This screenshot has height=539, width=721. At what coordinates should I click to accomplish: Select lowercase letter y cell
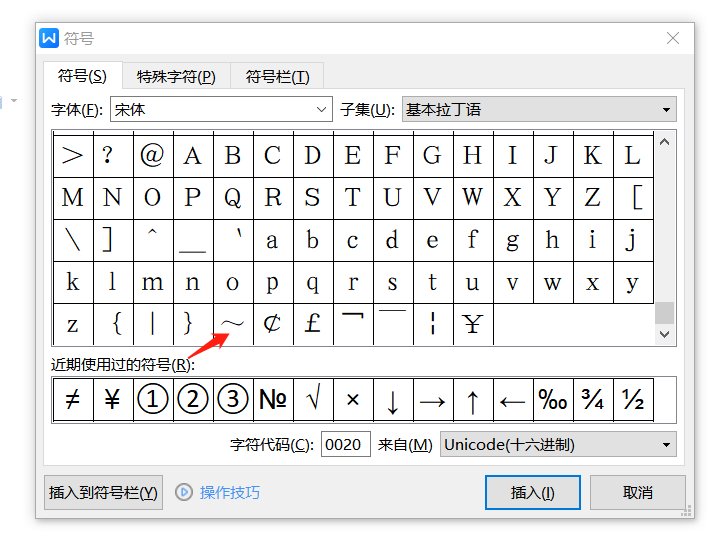(633, 282)
